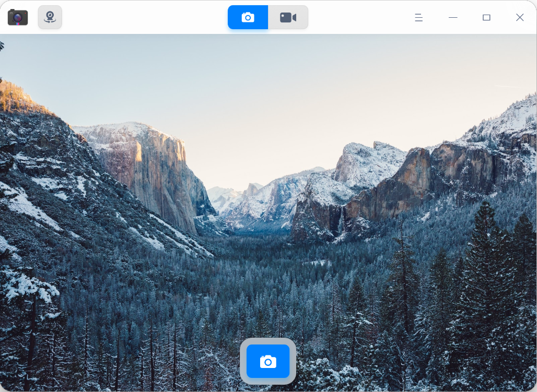Select photo mode in the top toggle
The image size is (537, 392).
(248, 17)
